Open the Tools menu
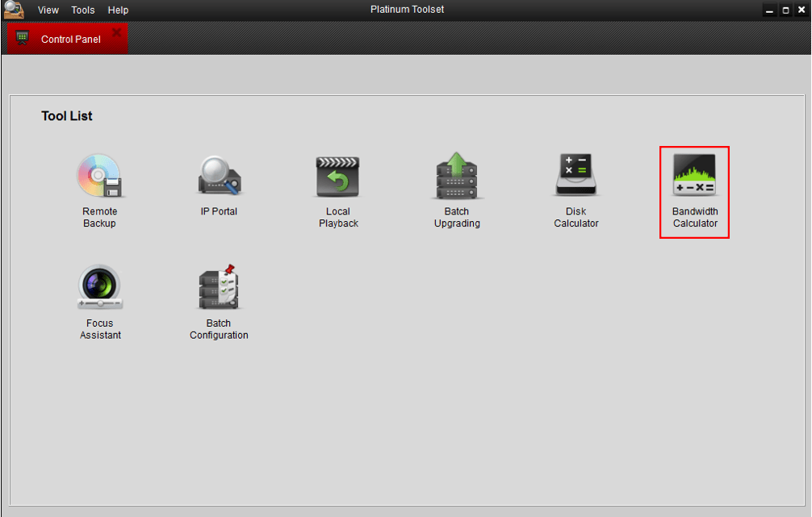812x517 pixels. [82, 10]
